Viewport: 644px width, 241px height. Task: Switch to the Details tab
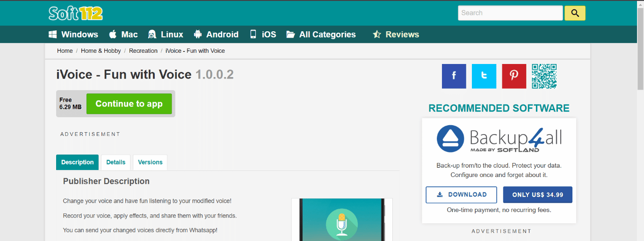coord(116,163)
